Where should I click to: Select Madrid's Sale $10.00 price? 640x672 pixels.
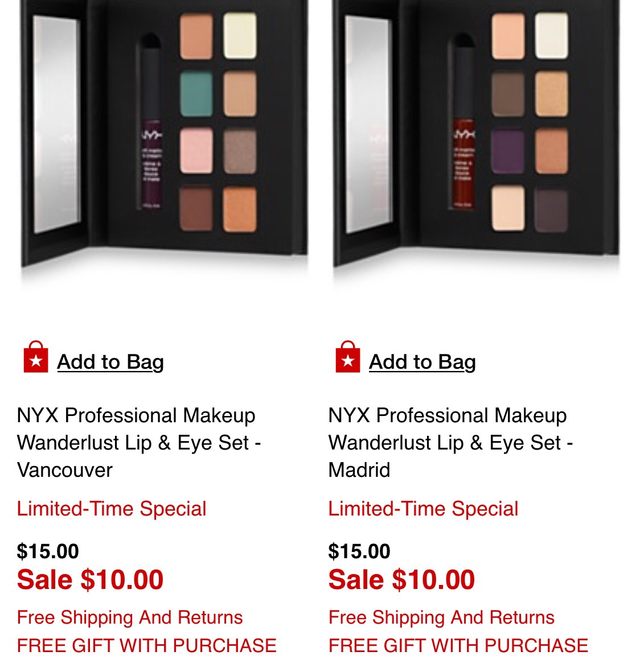click(401, 579)
